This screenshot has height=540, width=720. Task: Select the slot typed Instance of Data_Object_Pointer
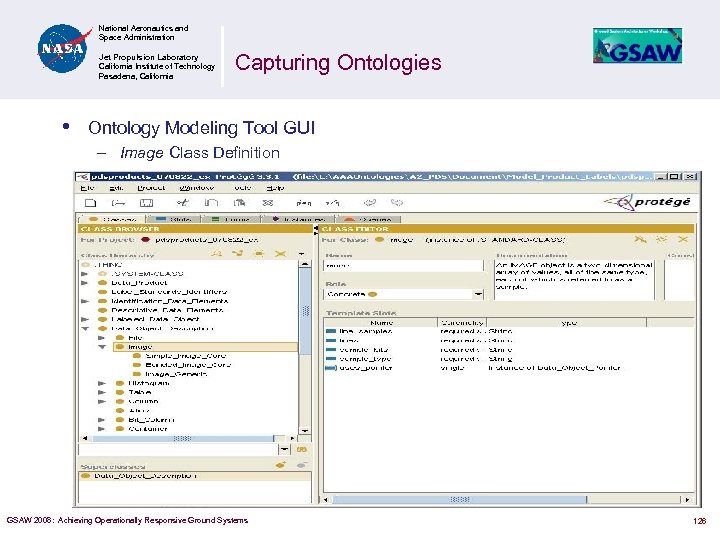tap(509, 368)
